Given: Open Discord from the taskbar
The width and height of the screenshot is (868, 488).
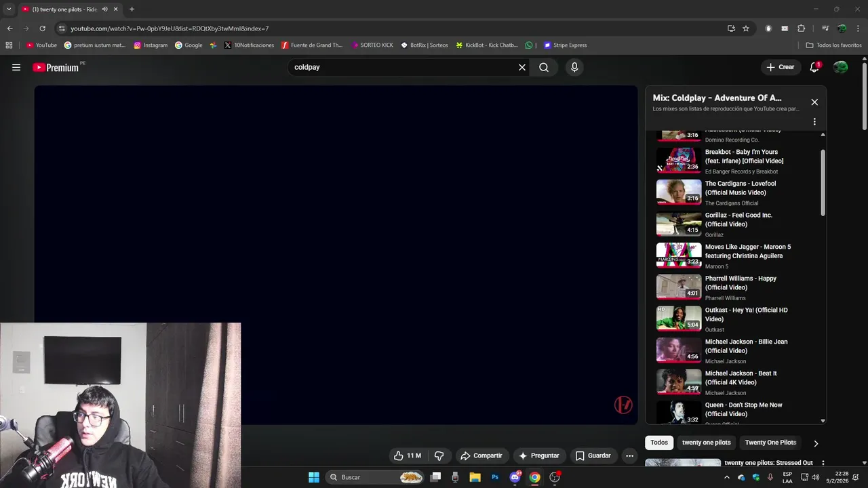Looking at the screenshot, I should tap(515, 477).
